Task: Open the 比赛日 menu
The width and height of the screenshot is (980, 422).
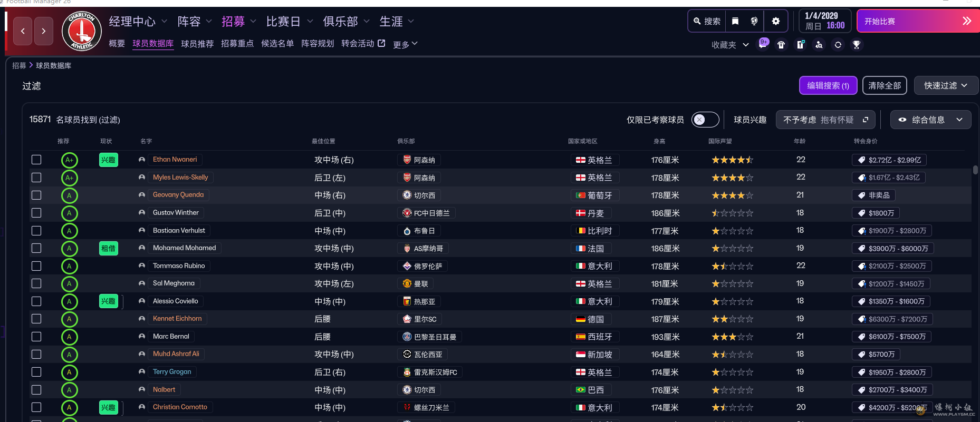Action: pyautogui.click(x=289, y=22)
